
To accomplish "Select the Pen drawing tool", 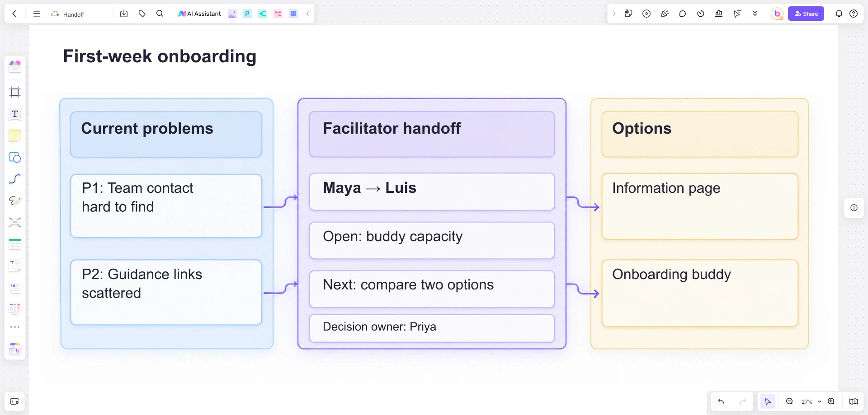I will (15, 201).
